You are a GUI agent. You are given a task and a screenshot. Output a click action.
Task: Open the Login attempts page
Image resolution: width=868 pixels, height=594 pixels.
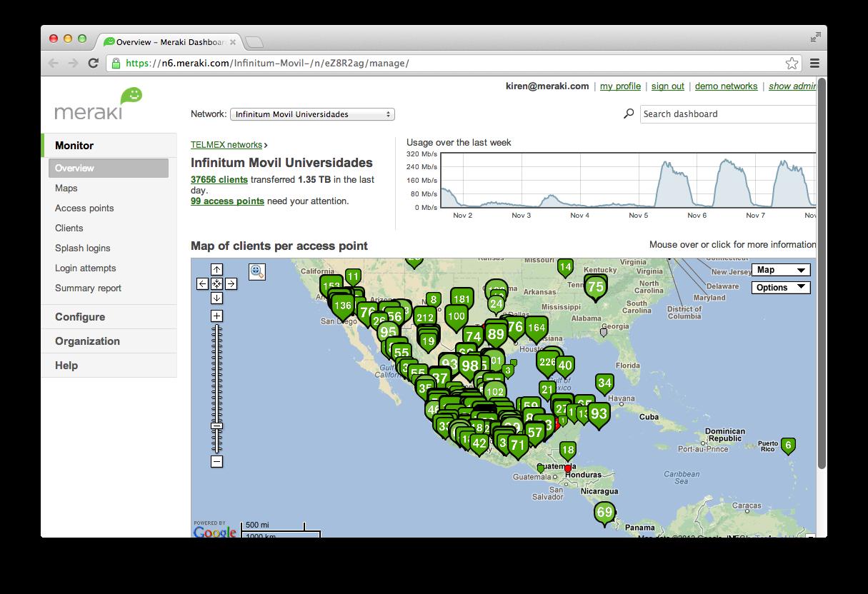(x=86, y=268)
